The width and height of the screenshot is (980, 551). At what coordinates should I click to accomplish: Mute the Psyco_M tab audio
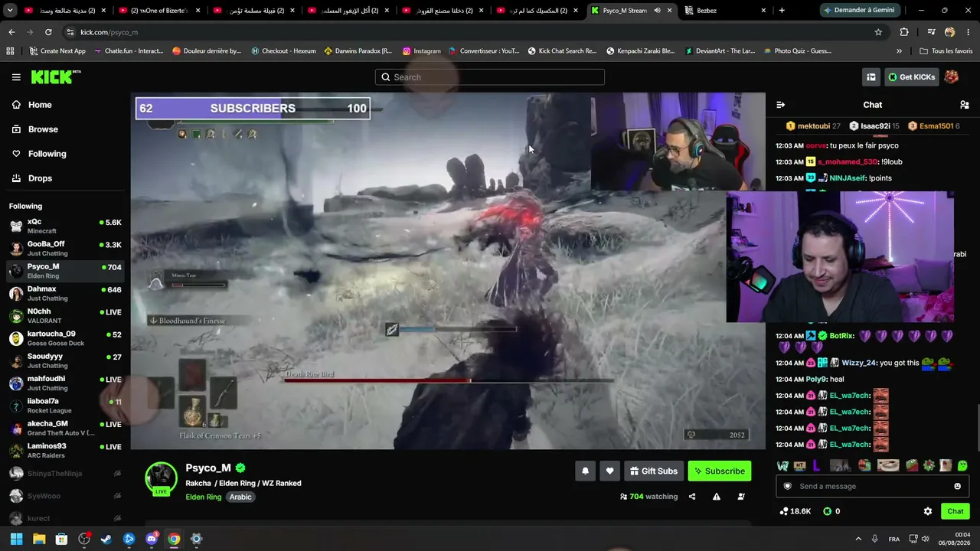point(657,11)
